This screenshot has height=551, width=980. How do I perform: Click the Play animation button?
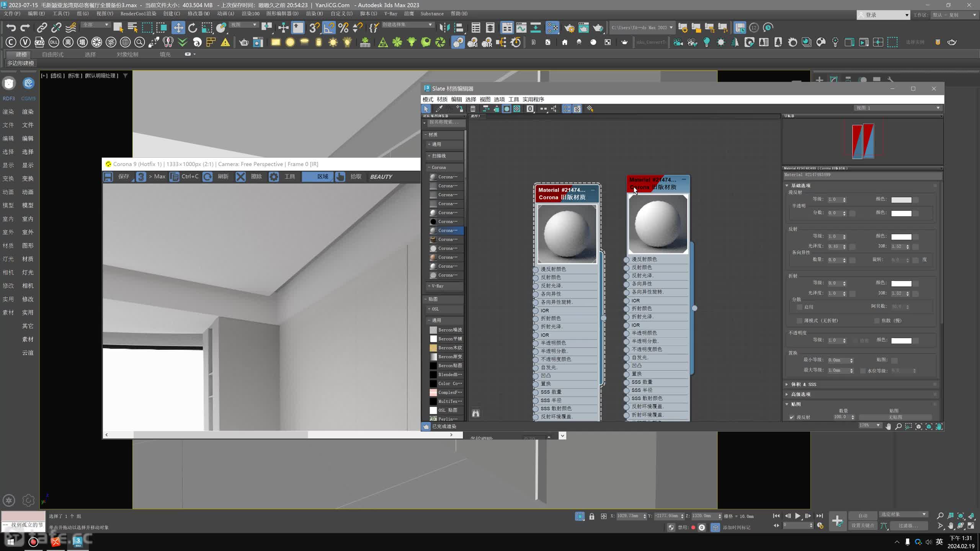pyautogui.click(x=798, y=516)
